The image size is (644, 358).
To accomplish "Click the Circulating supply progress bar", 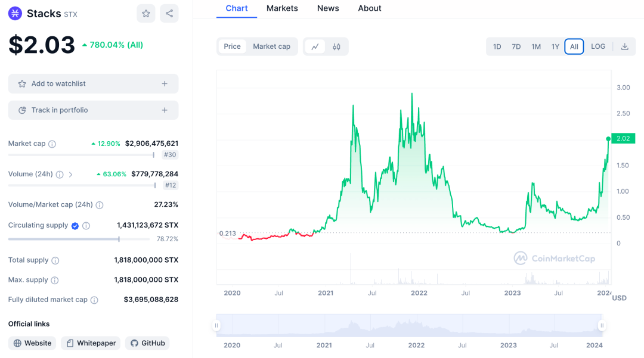I will (79, 239).
